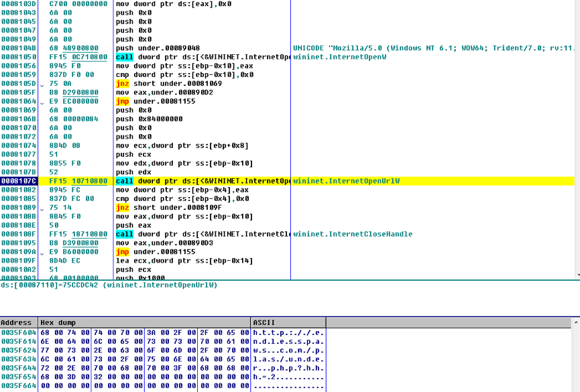Click the wininet.InternetOpenW comment
This screenshot has width=580, height=392.
point(339,57)
